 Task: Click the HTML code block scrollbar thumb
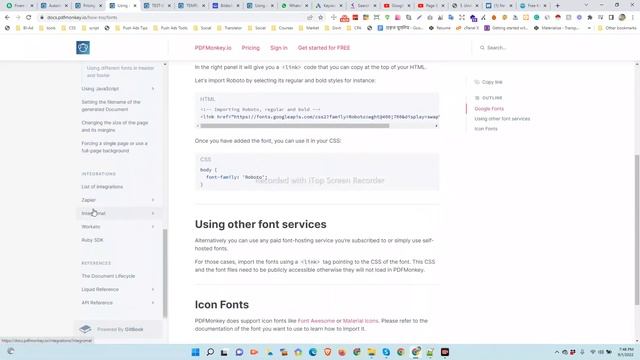[x=295, y=126]
